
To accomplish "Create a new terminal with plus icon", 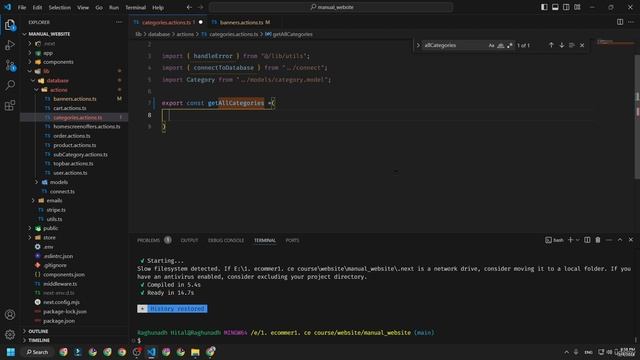I will (x=570, y=240).
